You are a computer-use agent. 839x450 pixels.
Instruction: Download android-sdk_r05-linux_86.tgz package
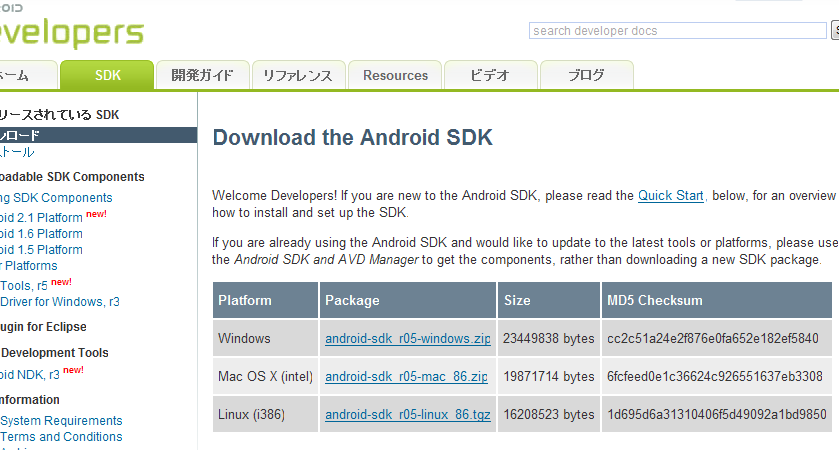tap(408, 414)
